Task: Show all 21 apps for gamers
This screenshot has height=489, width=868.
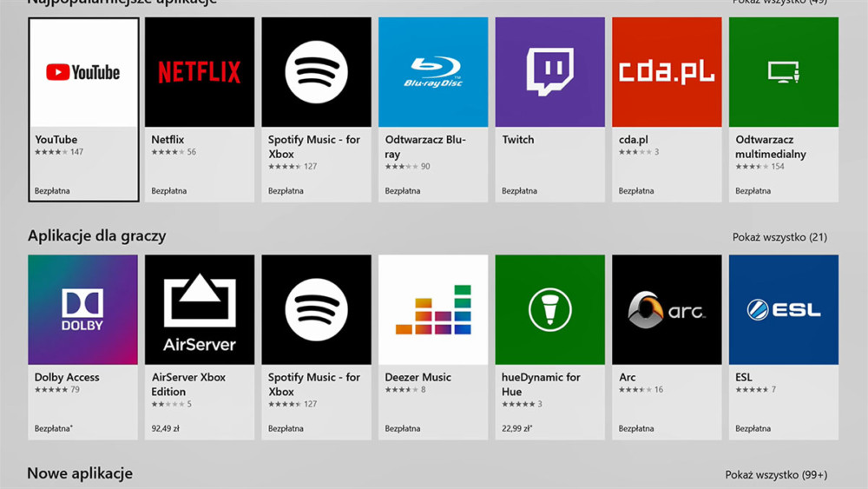Action: tap(779, 237)
